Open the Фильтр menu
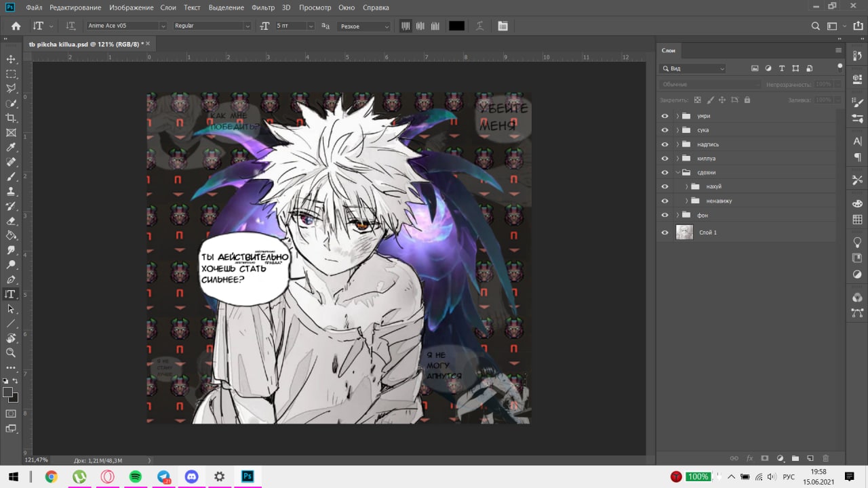 coord(263,7)
